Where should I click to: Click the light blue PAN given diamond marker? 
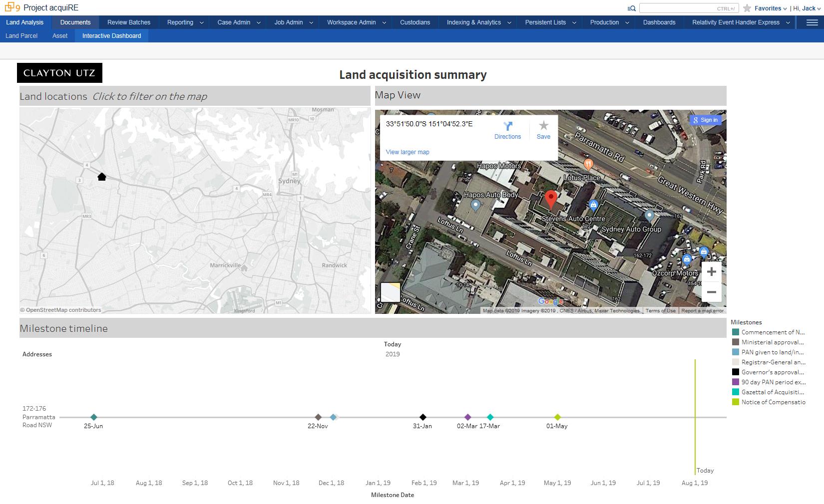click(x=333, y=417)
